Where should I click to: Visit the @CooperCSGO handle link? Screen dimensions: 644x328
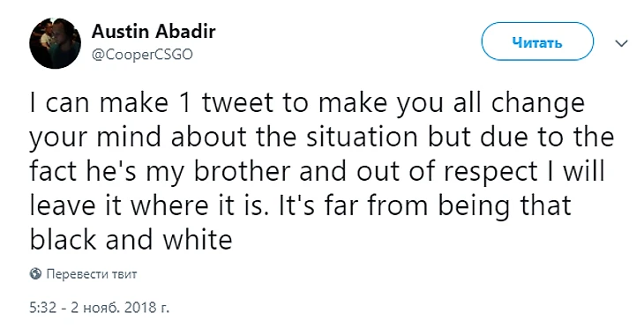click(x=142, y=55)
